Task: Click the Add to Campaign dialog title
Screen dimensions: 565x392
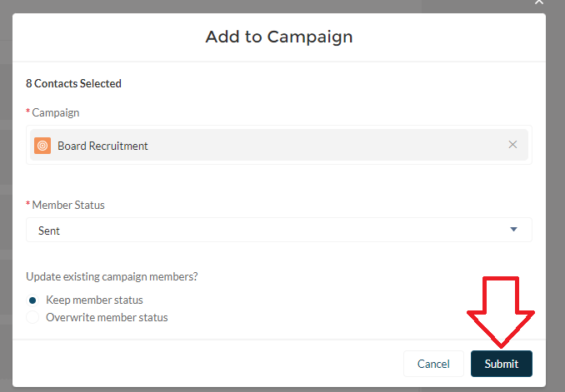Action: tap(279, 37)
